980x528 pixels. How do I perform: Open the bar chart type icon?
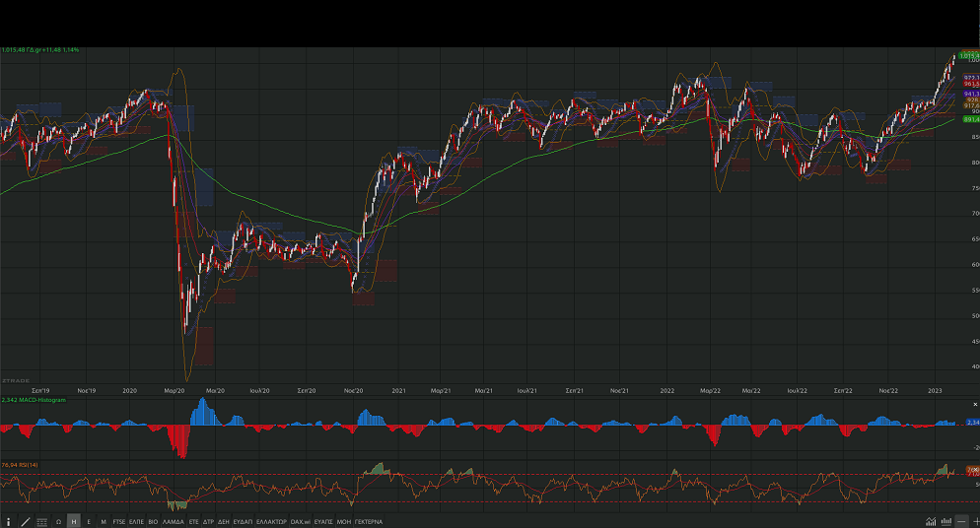(946, 522)
